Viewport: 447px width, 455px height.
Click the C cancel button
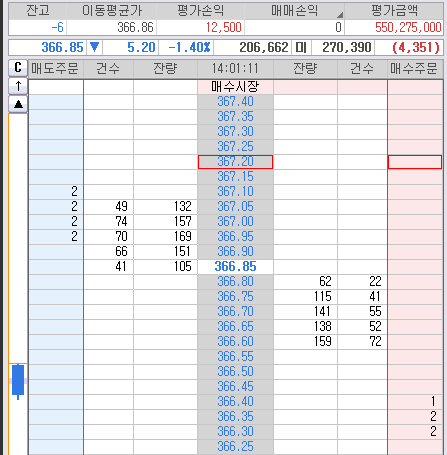[18, 68]
